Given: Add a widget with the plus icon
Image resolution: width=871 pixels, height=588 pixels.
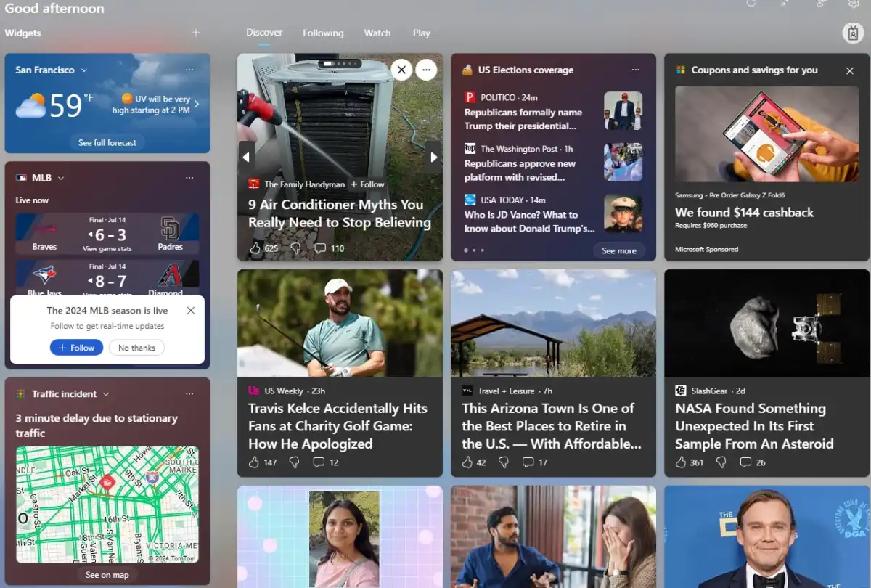Looking at the screenshot, I should (196, 33).
